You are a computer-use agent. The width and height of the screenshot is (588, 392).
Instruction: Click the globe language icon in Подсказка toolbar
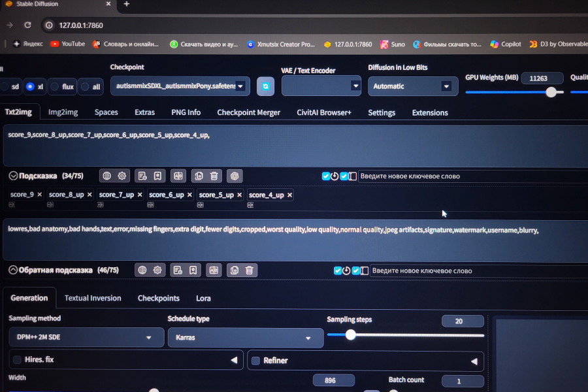[107, 176]
